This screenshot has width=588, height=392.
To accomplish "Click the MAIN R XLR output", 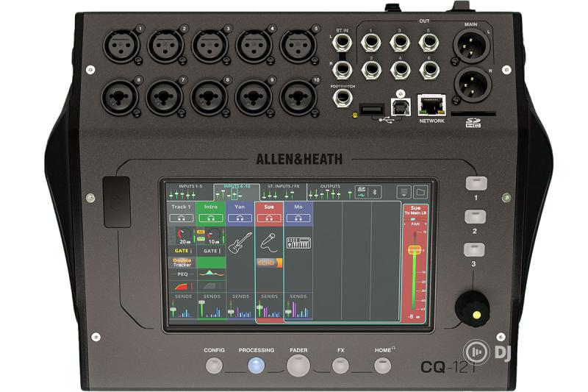I will pos(473,85).
